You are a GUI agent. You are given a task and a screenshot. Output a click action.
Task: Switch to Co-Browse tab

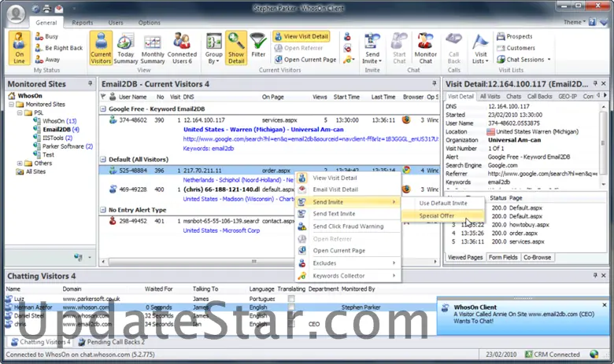[537, 257]
